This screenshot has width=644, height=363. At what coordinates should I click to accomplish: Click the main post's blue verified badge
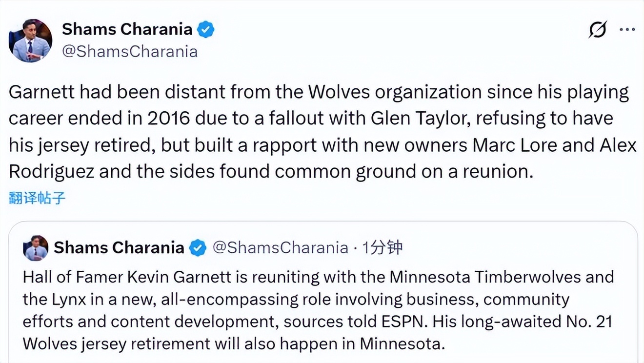205,30
